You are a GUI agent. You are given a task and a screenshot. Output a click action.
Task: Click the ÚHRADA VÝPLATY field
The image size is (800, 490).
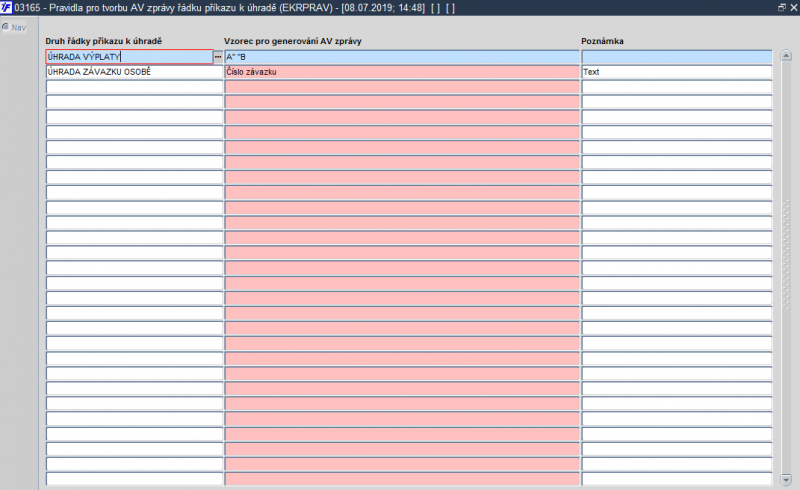130,57
